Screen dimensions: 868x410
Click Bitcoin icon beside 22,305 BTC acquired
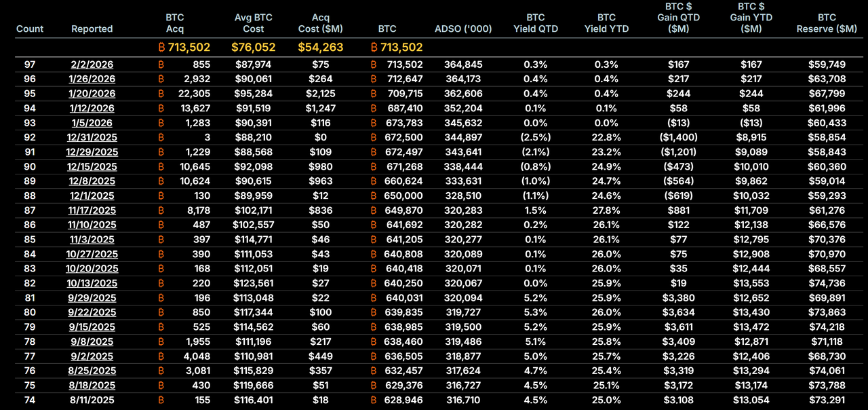[161, 94]
